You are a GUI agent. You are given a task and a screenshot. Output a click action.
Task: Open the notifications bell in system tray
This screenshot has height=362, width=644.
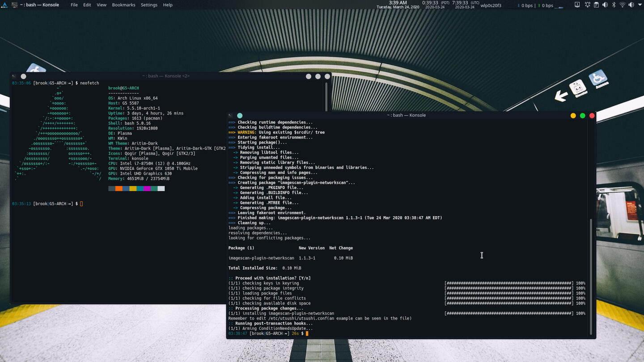(x=588, y=5)
